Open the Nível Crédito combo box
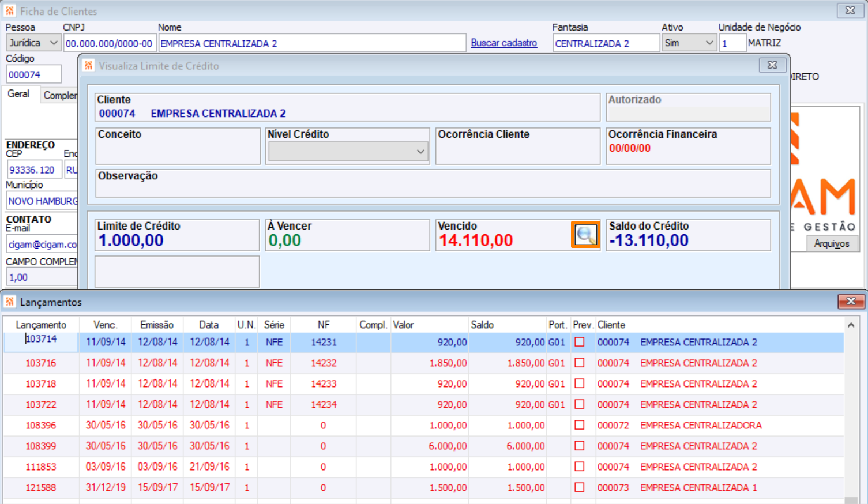The height and width of the screenshot is (504, 868). (348, 152)
